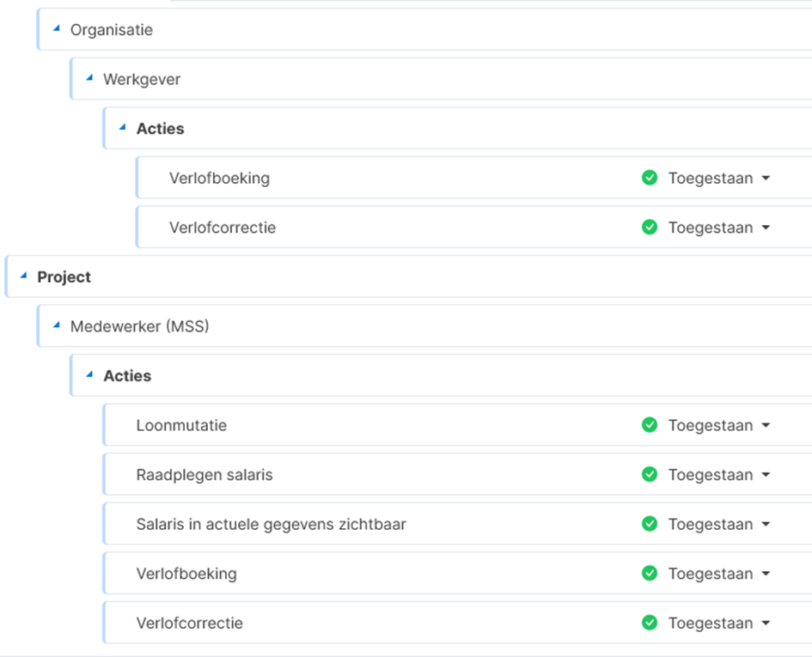Click green checkmark for Salaris in actuele gegevens

[x=650, y=524]
